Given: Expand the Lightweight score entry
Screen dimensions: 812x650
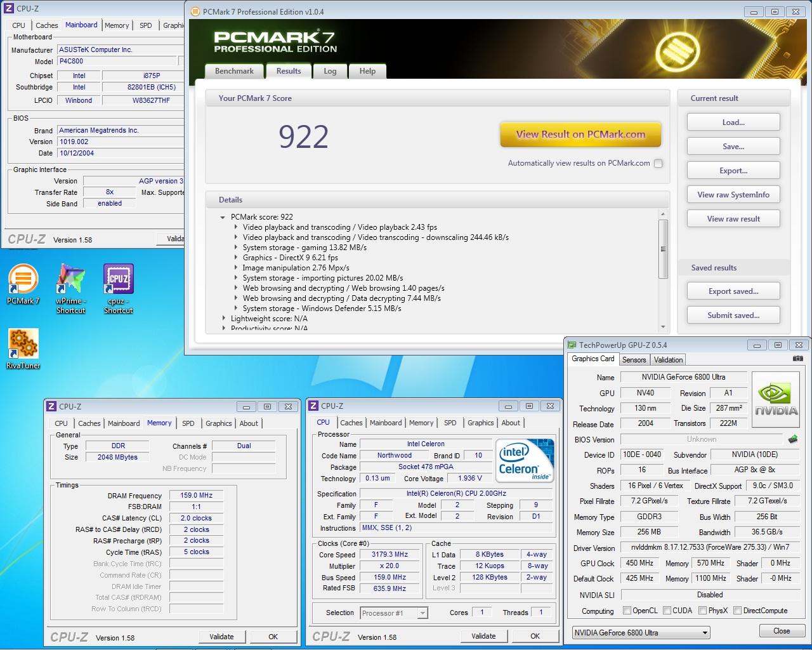Looking at the screenshot, I should tap(224, 319).
